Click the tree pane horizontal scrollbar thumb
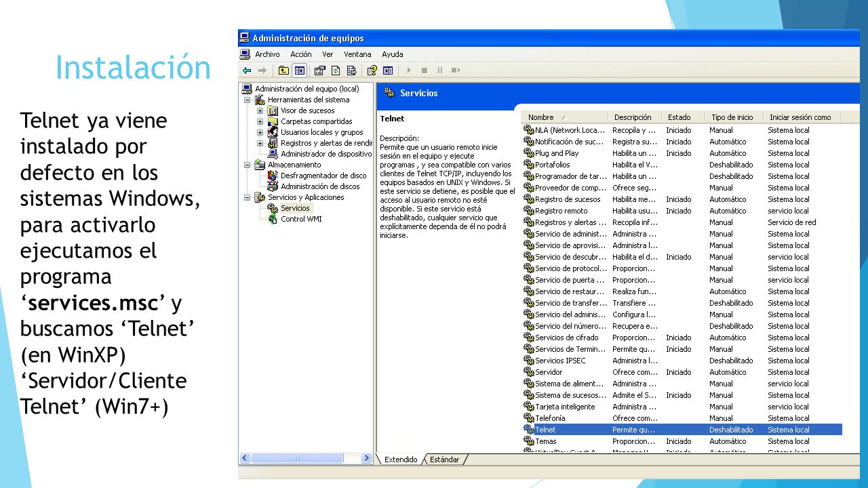Viewport: 868px width, 488px height. coord(296,458)
